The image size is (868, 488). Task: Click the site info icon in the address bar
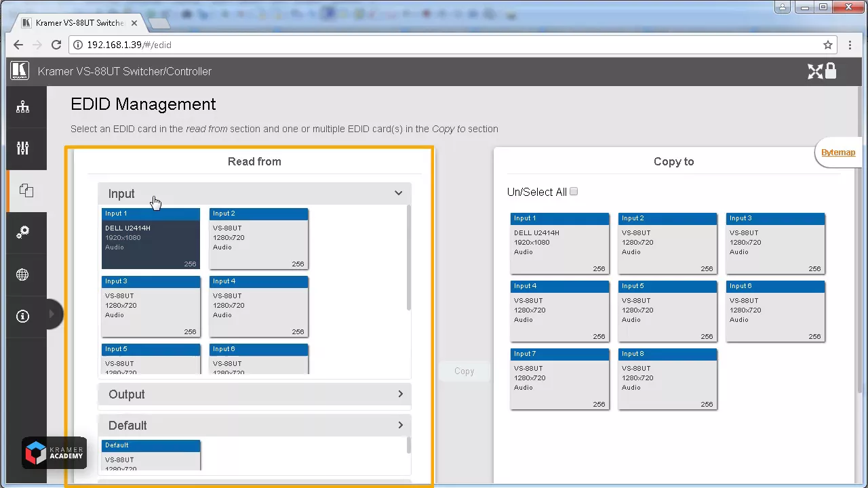tap(78, 45)
